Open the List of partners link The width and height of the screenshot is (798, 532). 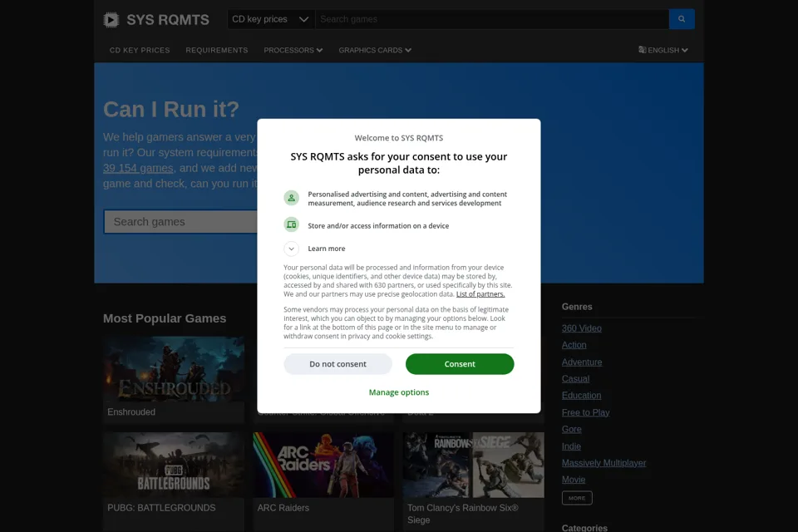click(480, 294)
